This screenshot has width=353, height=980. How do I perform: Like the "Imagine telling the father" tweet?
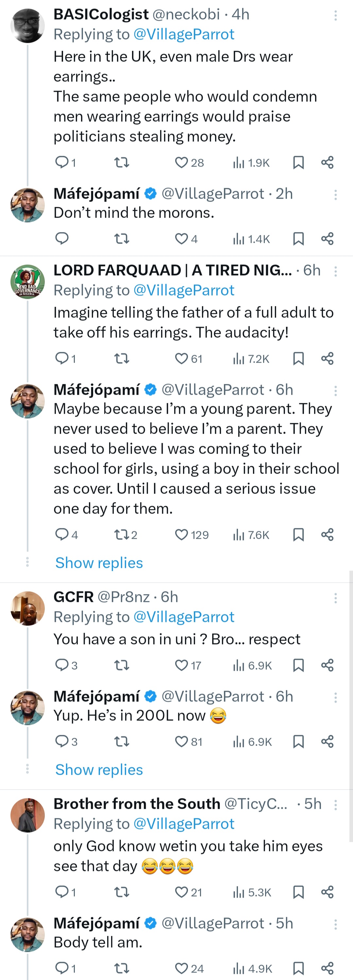[182, 358]
